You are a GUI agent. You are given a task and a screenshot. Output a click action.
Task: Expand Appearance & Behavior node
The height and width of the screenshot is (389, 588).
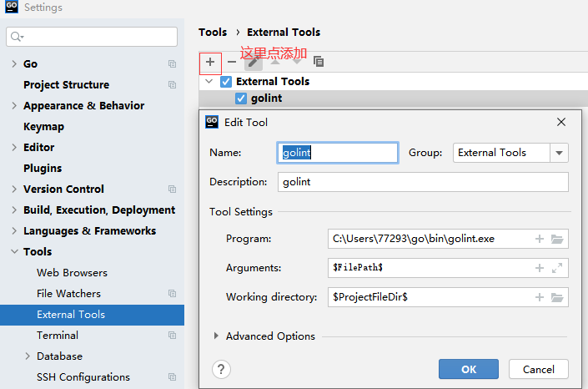click(x=14, y=105)
